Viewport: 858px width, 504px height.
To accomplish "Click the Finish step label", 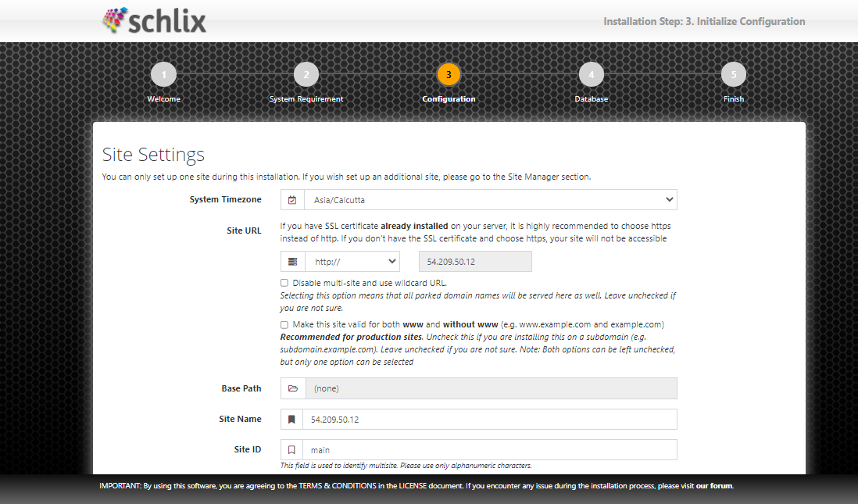I will tap(734, 99).
